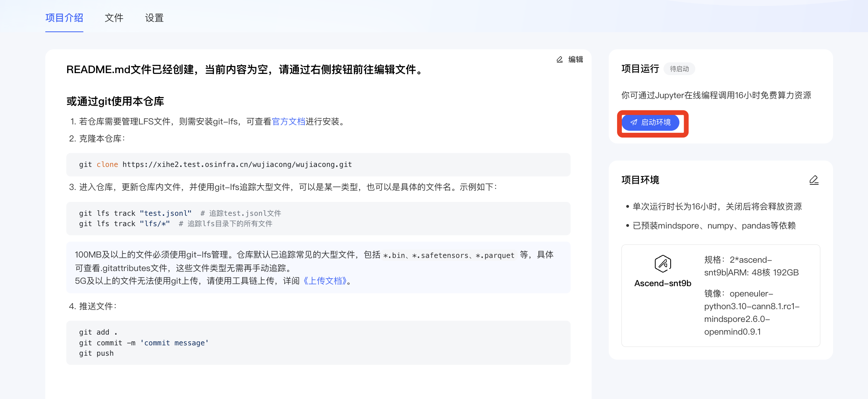Edit 项目环境 via its pencil icon
The height and width of the screenshot is (399, 868).
814,180
